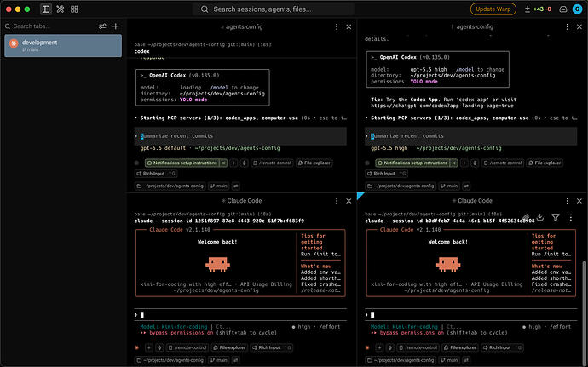Screen dimensions: 588x367
Task: Open the +43 -0 diff changes indicator
Action: point(538,9)
